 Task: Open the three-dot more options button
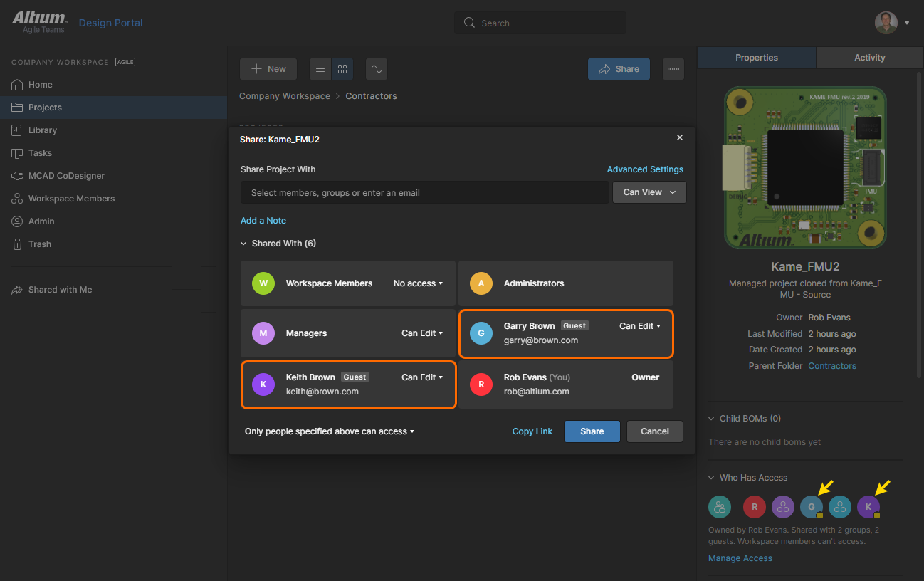[673, 69]
